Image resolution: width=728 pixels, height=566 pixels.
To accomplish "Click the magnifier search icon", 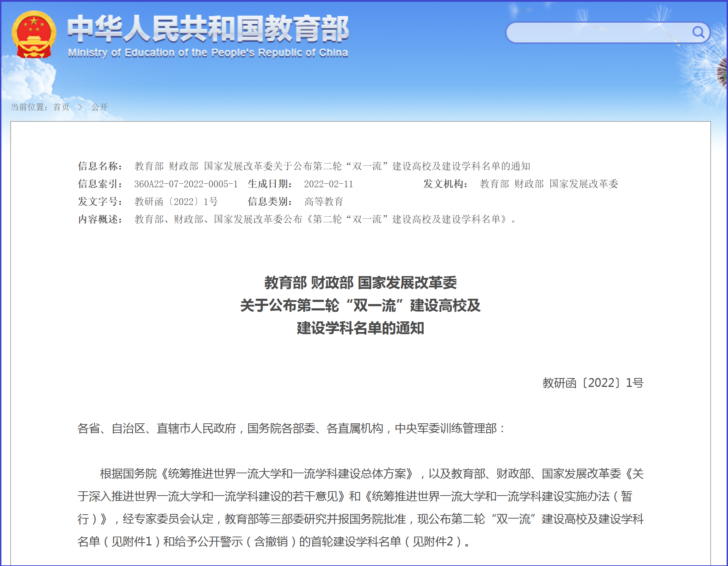I will coord(698,33).
